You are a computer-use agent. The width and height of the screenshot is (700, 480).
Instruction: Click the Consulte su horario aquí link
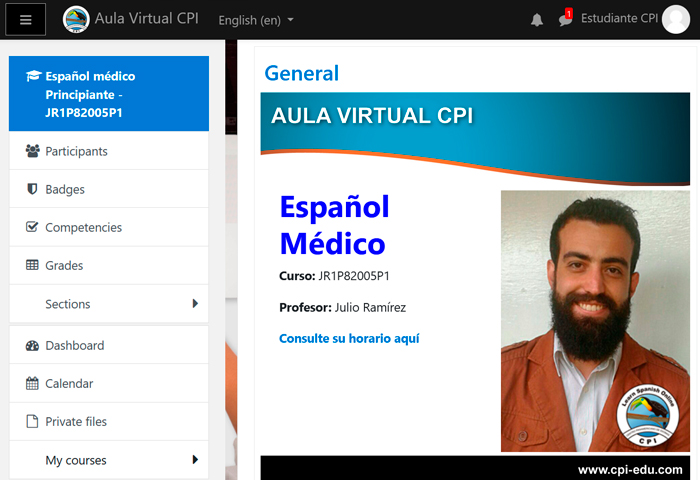point(349,338)
